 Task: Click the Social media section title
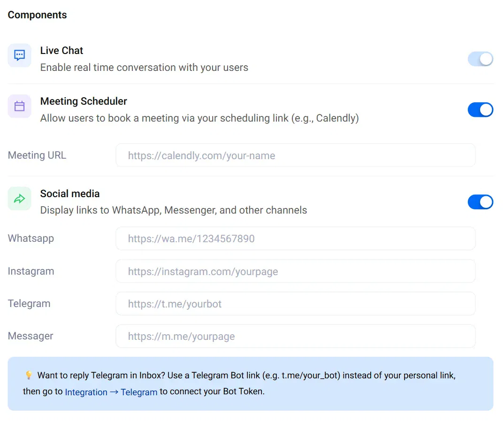click(x=70, y=193)
